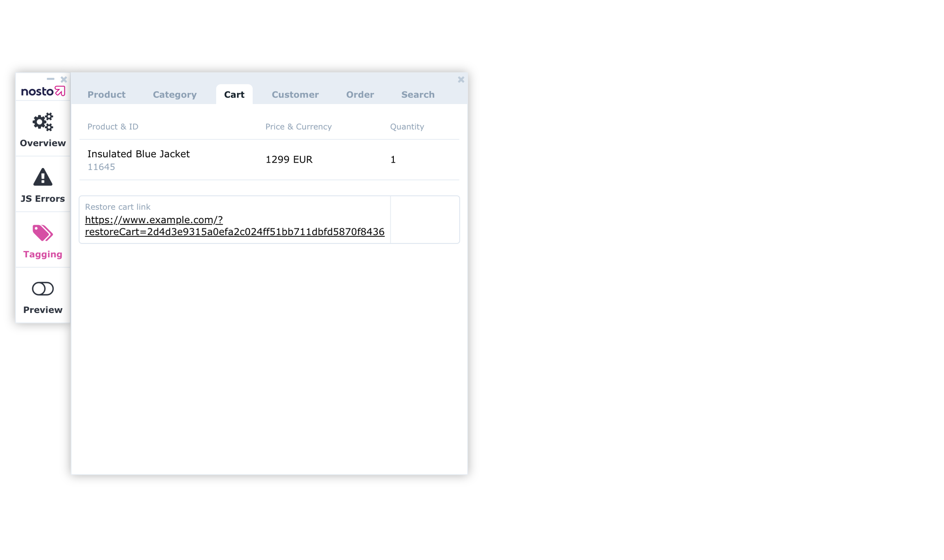Open the Customer tab
Viewport: 944px width, 560px height.
click(x=295, y=95)
